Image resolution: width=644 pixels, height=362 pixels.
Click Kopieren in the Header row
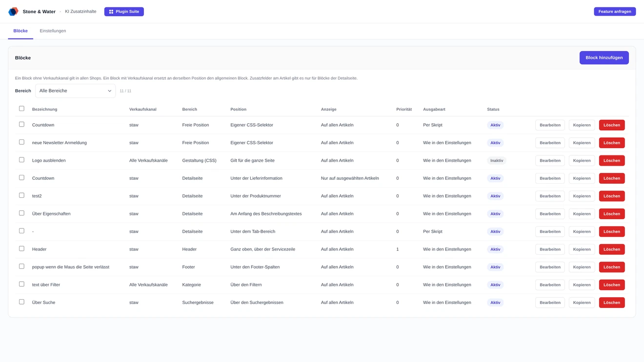(x=582, y=249)
